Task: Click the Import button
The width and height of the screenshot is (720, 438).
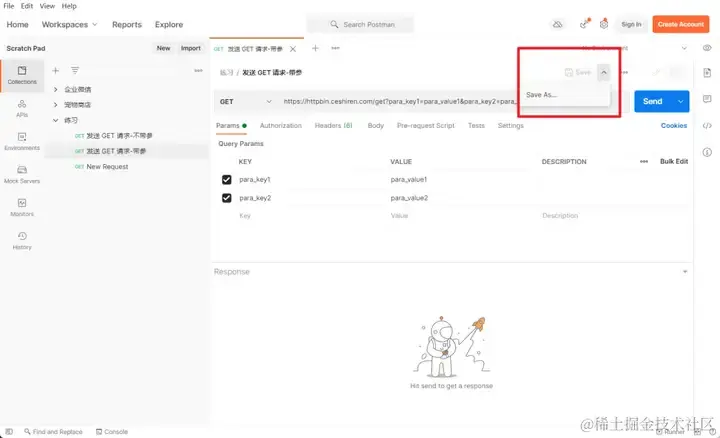Action: (191, 48)
